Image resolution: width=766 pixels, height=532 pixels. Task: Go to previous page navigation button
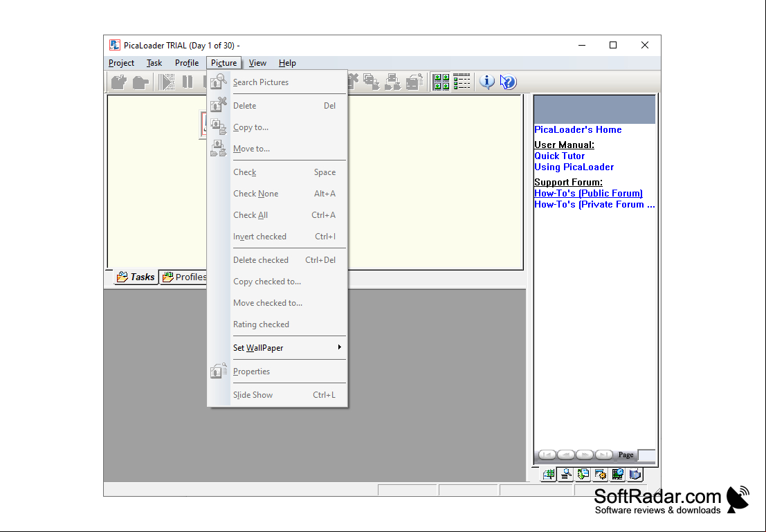[x=566, y=455]
